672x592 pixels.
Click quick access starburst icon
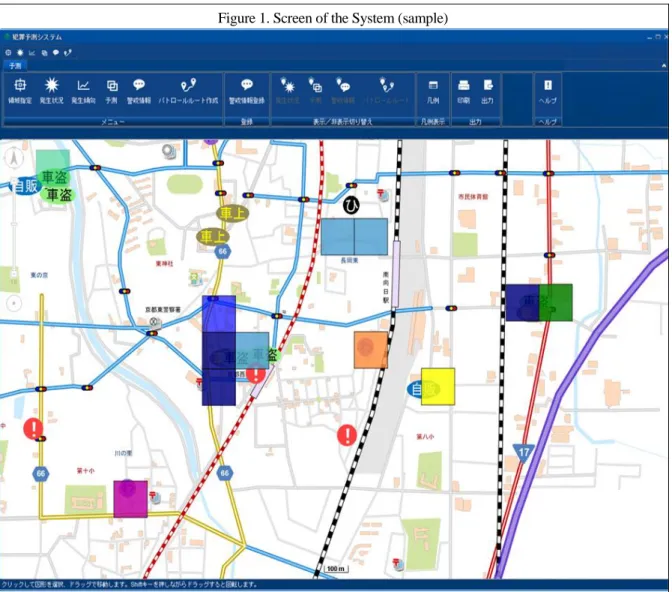[20, 53]
